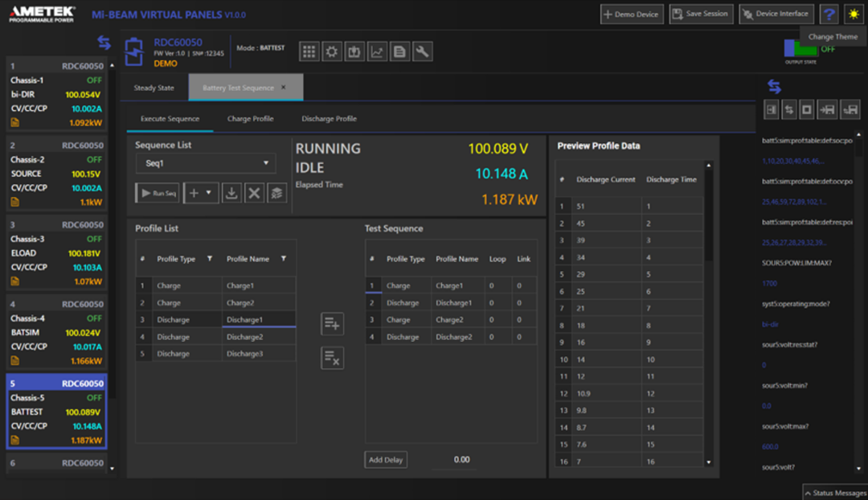Click the Loop column header in Test Sequence
This screenshot has width=868, height=500.
[x=497, y=259]
